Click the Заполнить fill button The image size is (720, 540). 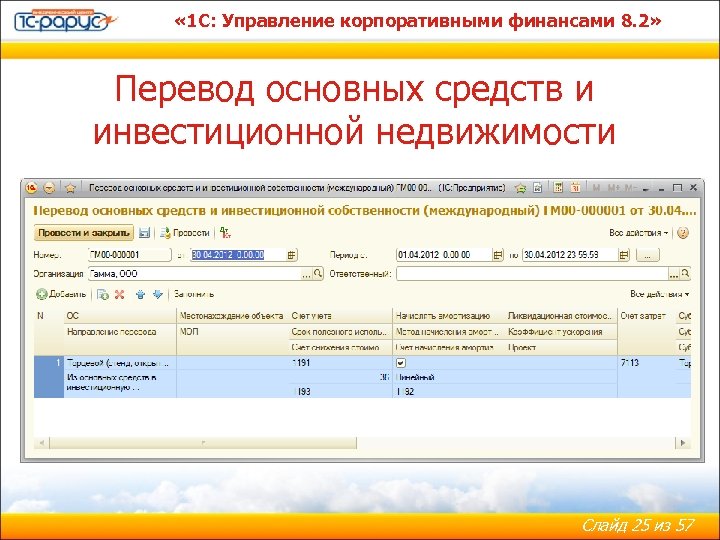click(x=194, y=294)
